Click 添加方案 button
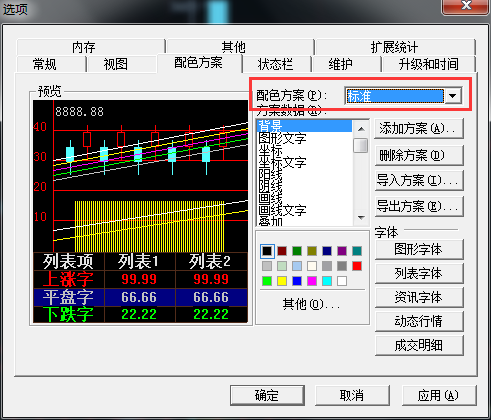This screenshot has width=491, height=420. [x=419, y=129]
